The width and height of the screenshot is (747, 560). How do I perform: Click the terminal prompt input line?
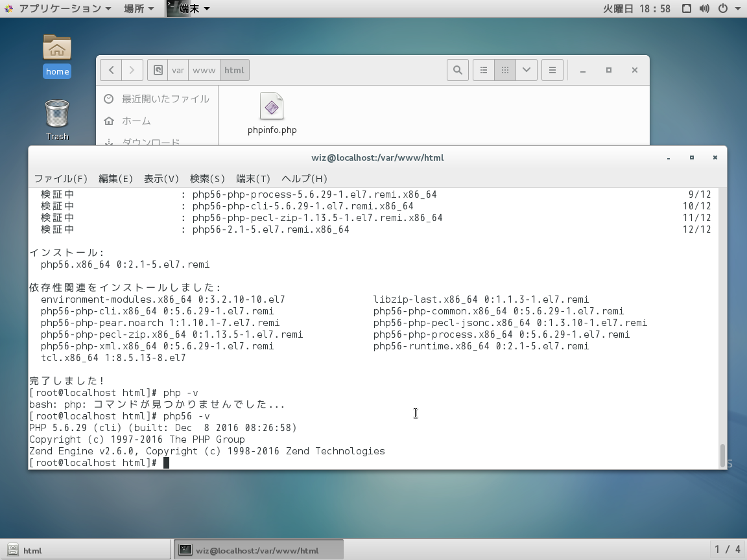pos(373,462)
